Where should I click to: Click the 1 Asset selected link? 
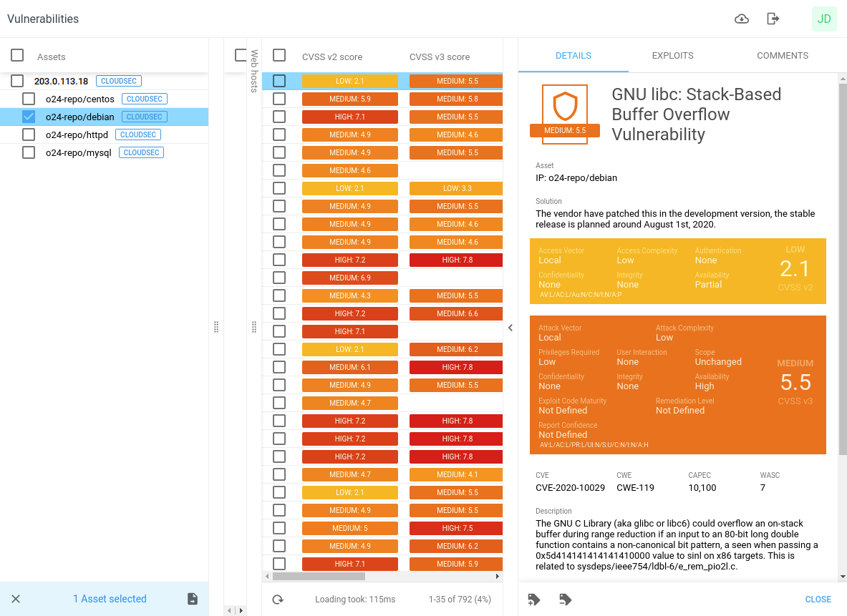tap(110, 599)
